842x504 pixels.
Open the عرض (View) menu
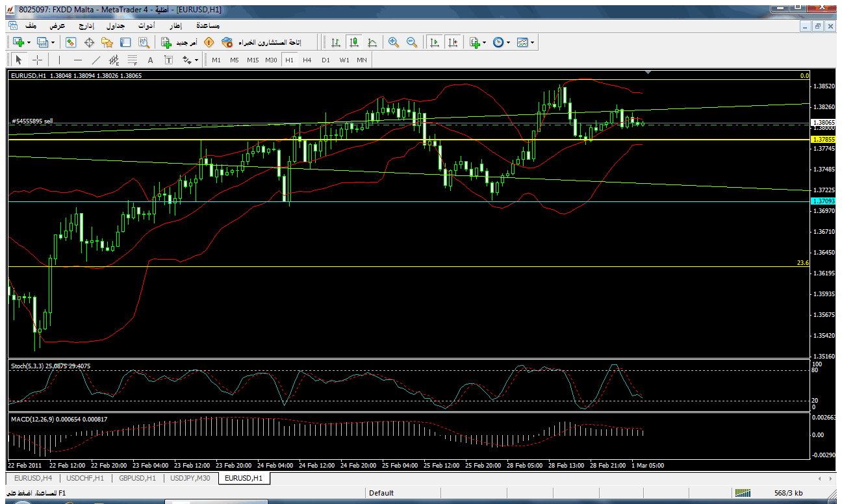(x=58, y=25)
